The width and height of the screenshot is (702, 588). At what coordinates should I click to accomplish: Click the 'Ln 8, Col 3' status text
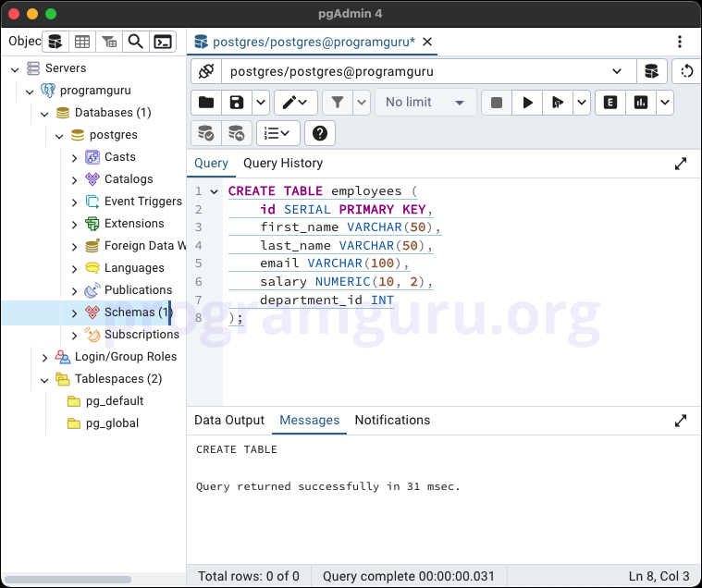(659, 576)
